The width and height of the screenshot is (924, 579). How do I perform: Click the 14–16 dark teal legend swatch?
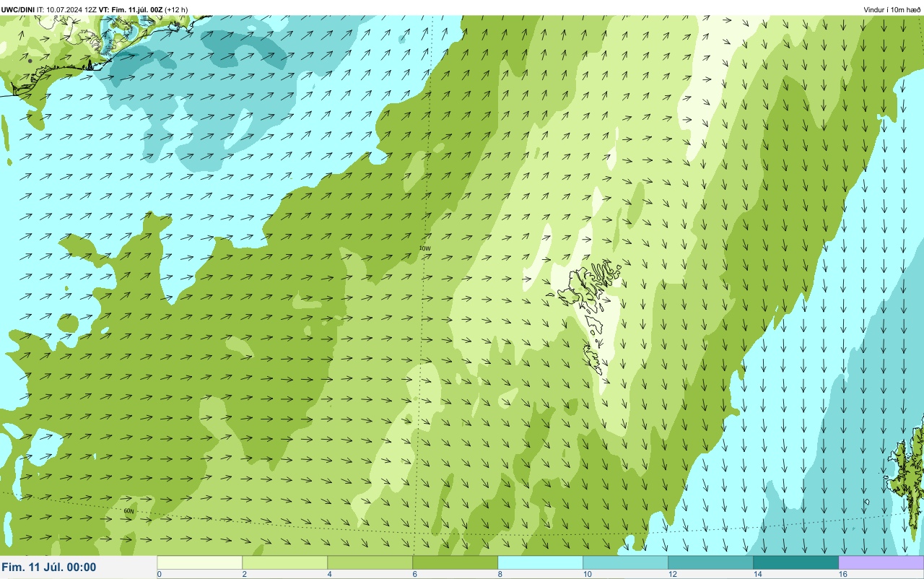tap(796, 562)
